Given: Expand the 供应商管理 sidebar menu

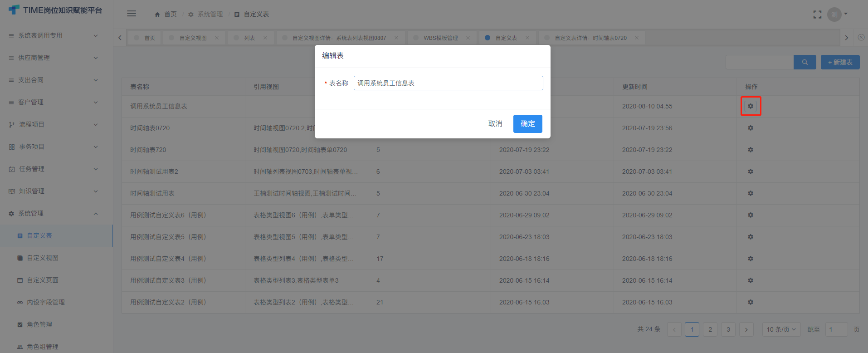Looking at the screenshot, I should coord(52,58).
